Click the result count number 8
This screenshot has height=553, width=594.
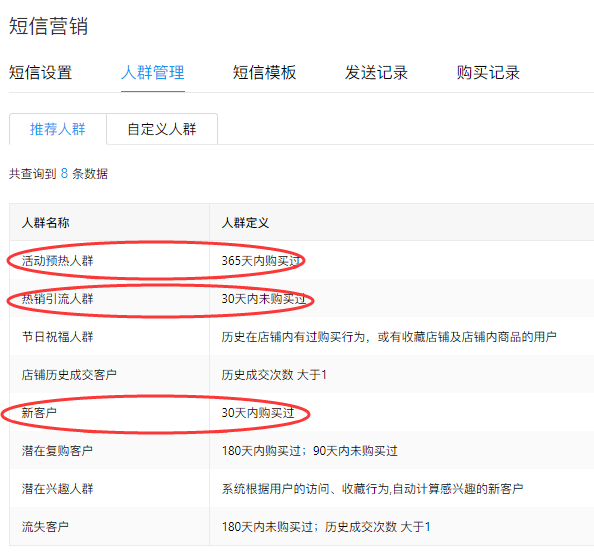64,173
